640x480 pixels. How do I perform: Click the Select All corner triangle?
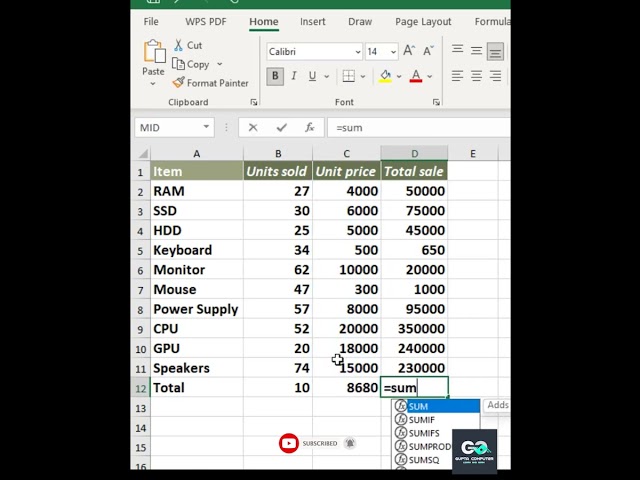[x=143, y=154]
